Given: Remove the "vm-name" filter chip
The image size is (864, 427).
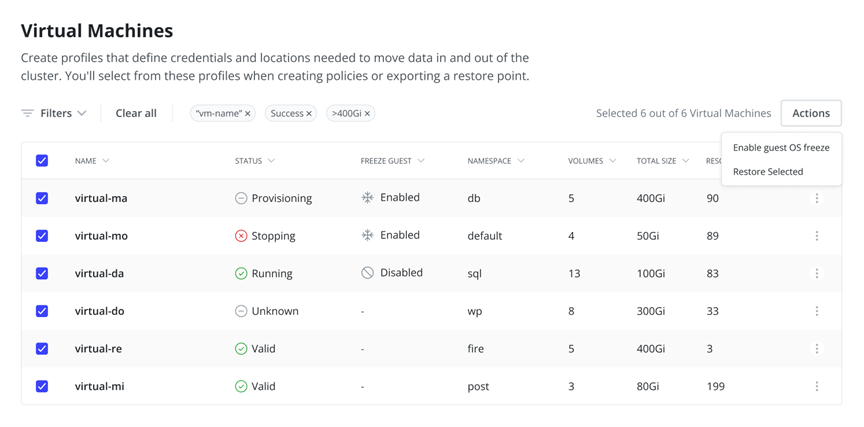Looking at the screenshot, I should pos(248,114).
